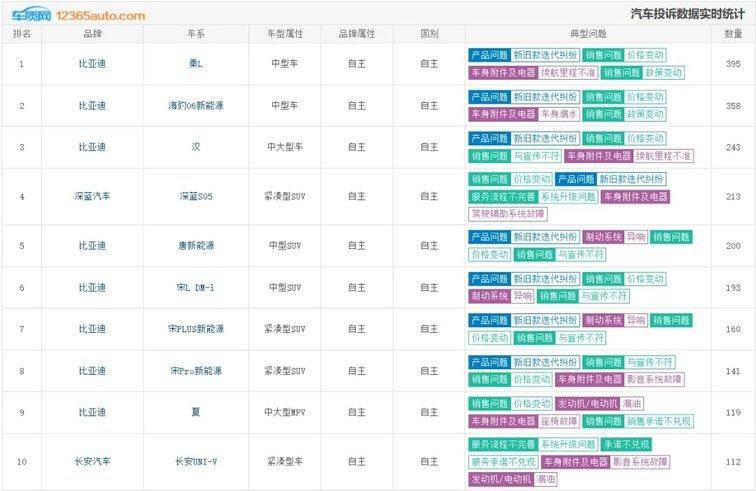The image size is (756, 491).
Task: Open the 唐新能源 car series link
Action: coord(196,246)
